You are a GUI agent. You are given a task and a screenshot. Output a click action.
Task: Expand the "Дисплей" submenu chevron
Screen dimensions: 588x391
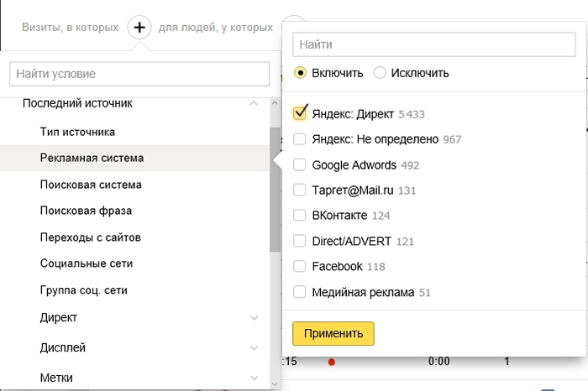(254, 348)
